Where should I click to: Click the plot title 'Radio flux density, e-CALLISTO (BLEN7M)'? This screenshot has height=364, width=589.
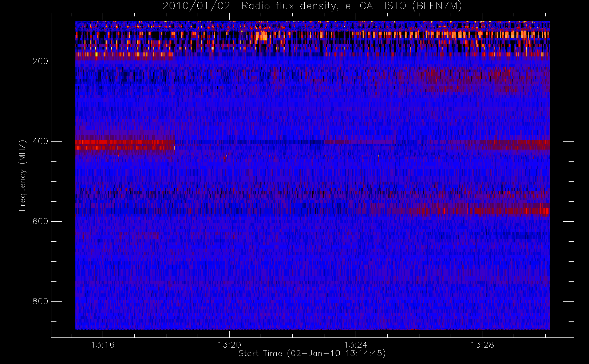[352, 6]
